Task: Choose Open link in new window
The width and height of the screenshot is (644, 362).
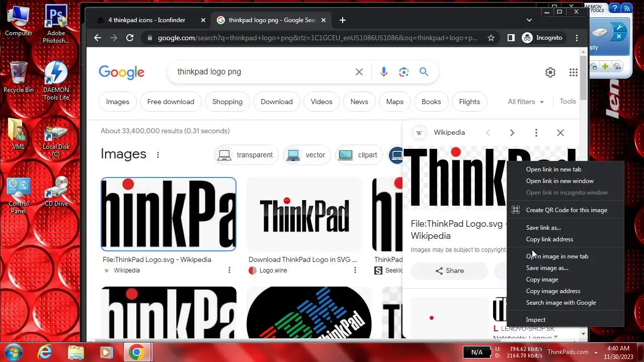Action: [x=566, y=181]
